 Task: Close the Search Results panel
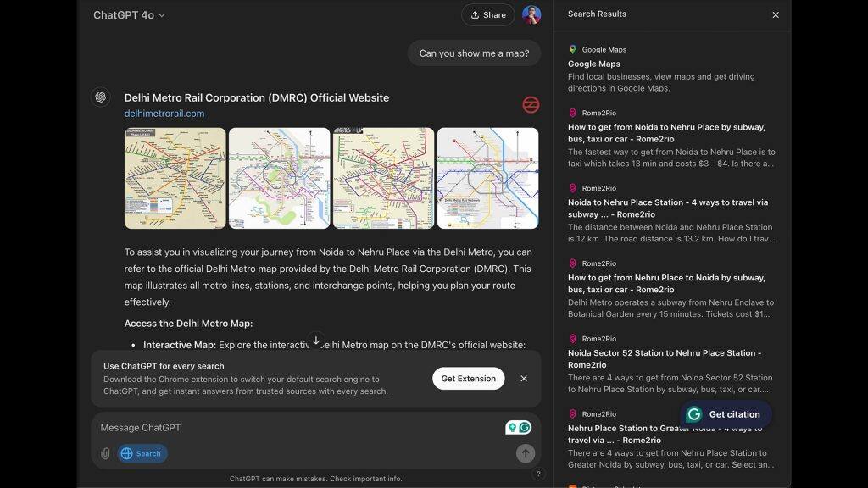tap(776, 15)
